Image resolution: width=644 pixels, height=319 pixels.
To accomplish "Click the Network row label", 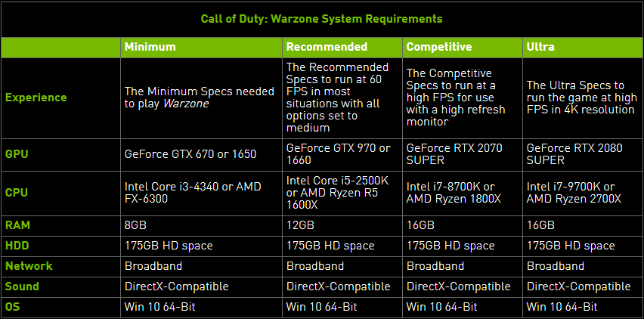I will click(x=29, y=266).
